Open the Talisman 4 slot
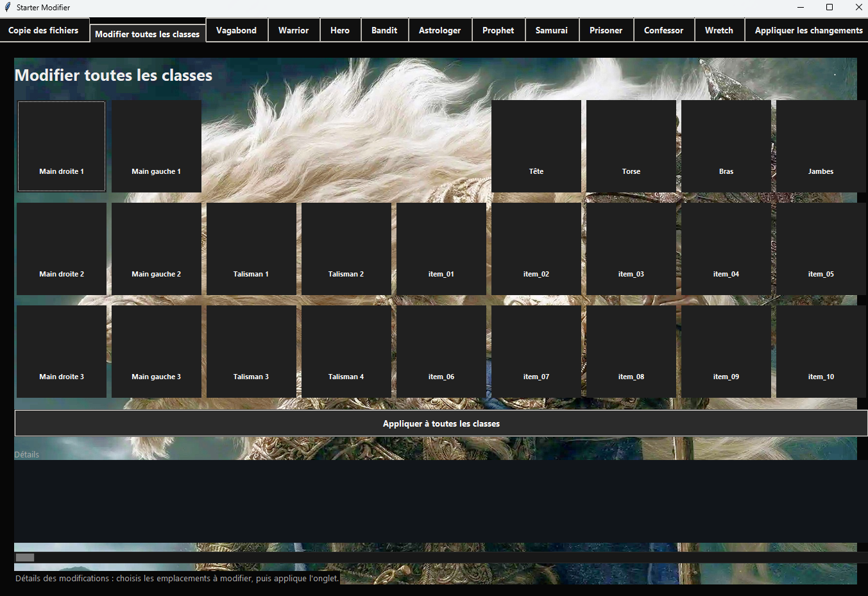Viewport: 868px width, 596px height. click(346, 352)
